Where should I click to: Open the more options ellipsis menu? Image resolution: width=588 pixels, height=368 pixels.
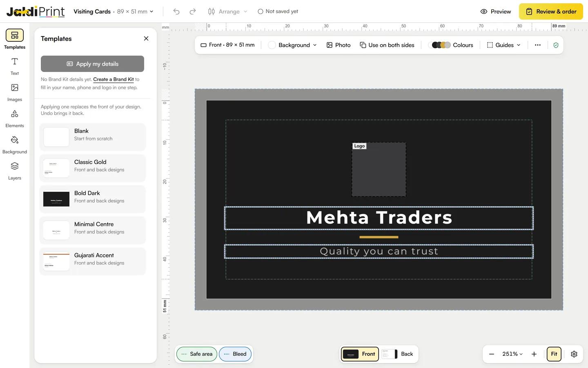point(538,45)
